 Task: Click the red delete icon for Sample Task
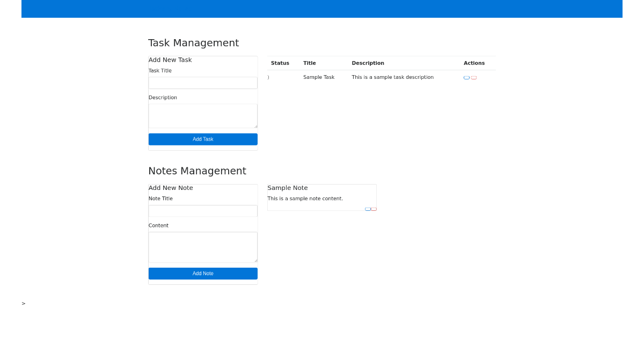pos(473,77)
